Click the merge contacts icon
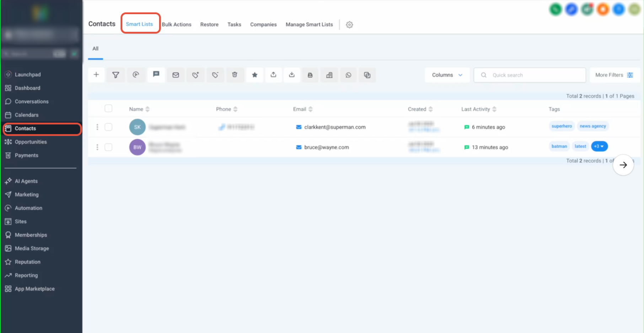 coord(367,75)
